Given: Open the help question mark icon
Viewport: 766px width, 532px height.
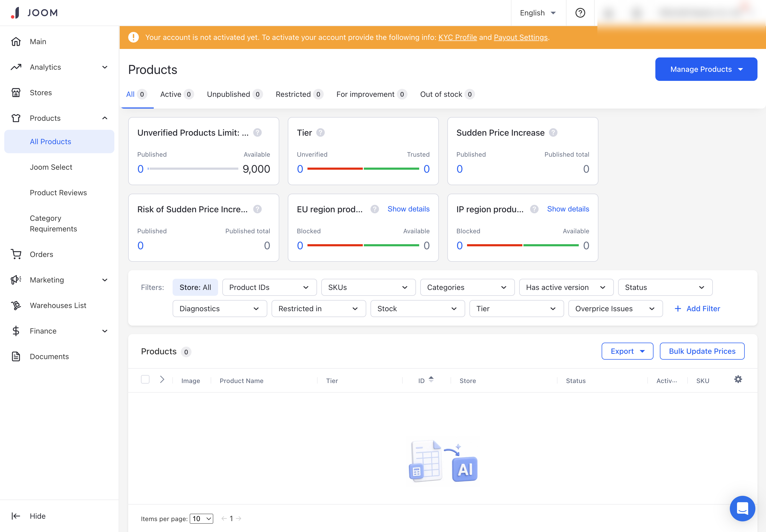Looking at the screenshot, I should click(580, 13).
